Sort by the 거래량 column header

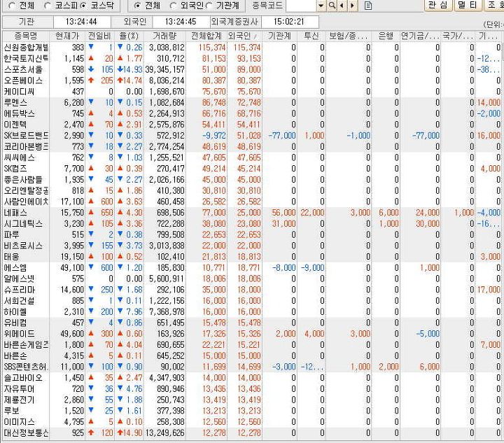click(x=164, y=36)
